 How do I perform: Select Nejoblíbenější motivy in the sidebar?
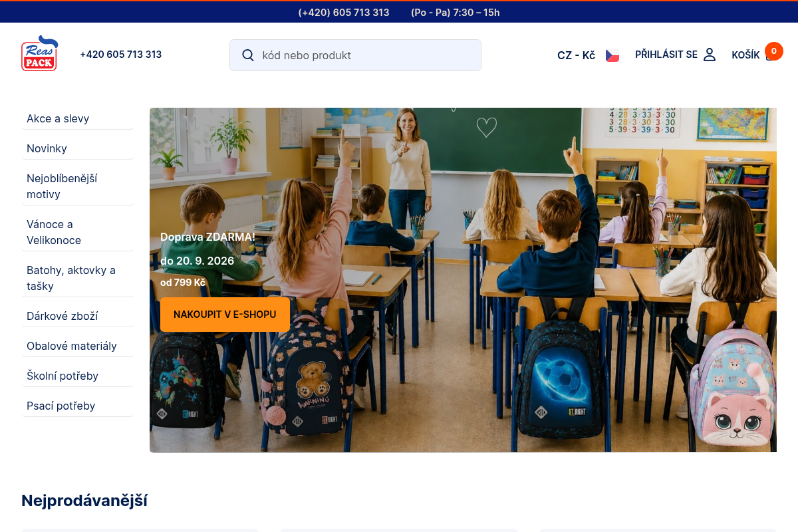[77, 186]
